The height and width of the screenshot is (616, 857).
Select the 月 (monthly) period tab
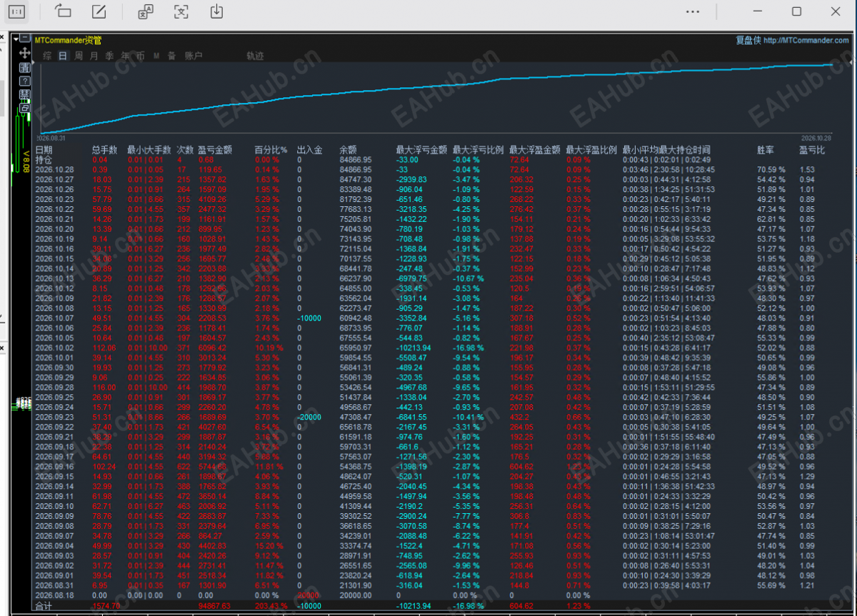coord(94,56)
